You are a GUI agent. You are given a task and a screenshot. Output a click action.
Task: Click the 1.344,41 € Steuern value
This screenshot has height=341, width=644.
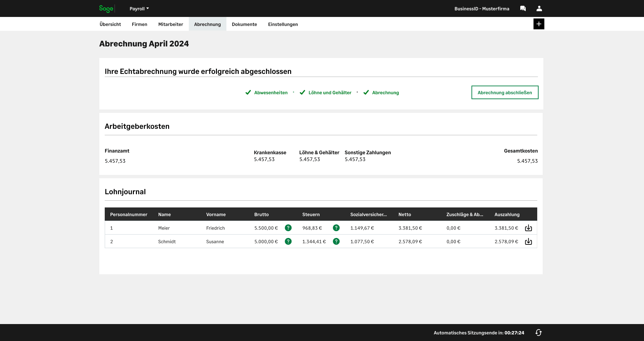(314, 242)
